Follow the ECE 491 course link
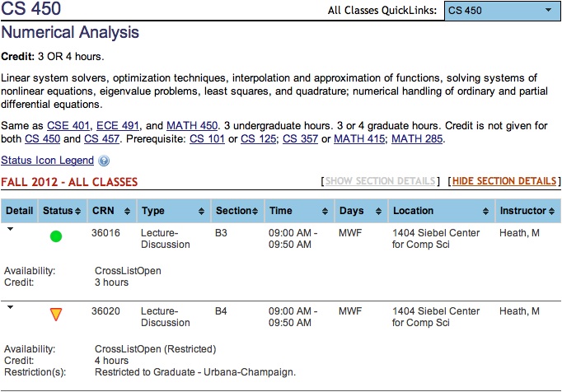 click(116, 125)
